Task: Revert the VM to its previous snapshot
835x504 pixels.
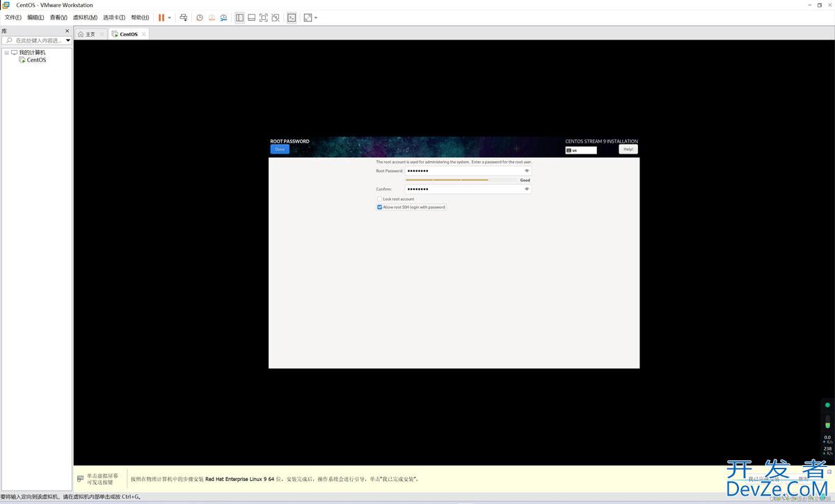Action: coord(212,17)
